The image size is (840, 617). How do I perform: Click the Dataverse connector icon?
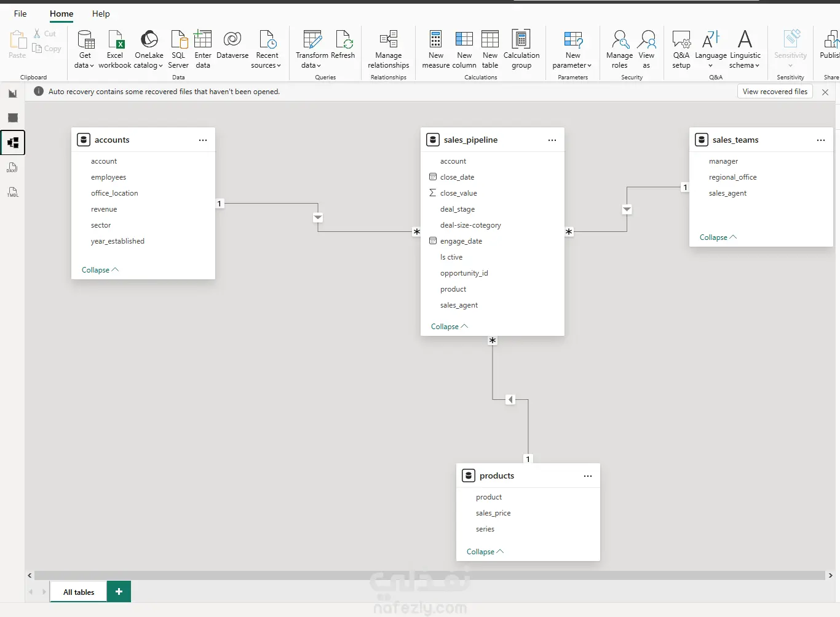click(x=232, y=40)
